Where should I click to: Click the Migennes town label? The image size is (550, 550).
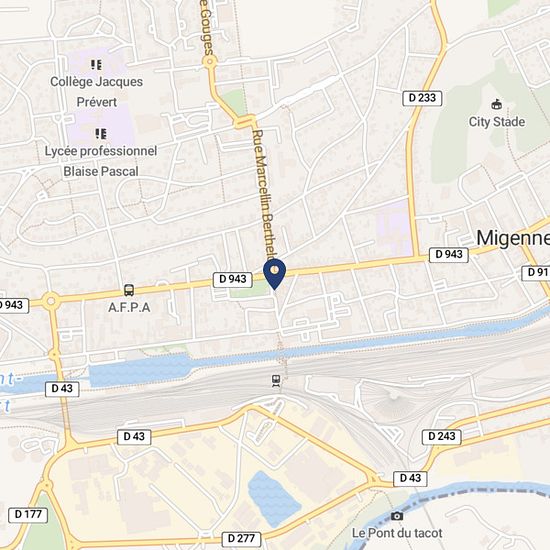pyautogui.click(x=513, y=238)
